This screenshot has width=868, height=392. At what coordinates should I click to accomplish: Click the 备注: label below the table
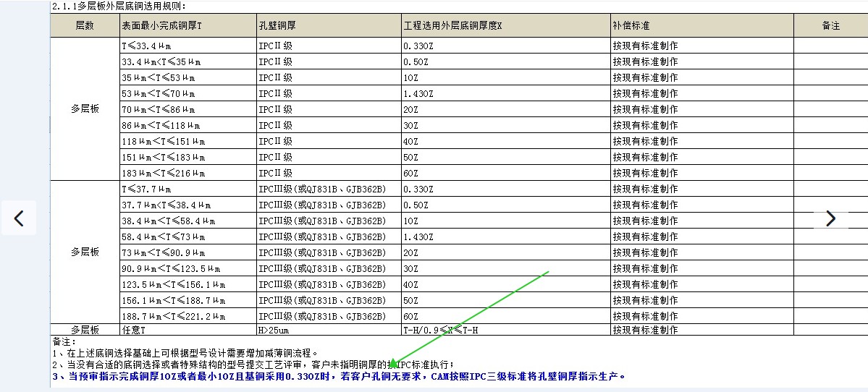[x=64, y=341]
